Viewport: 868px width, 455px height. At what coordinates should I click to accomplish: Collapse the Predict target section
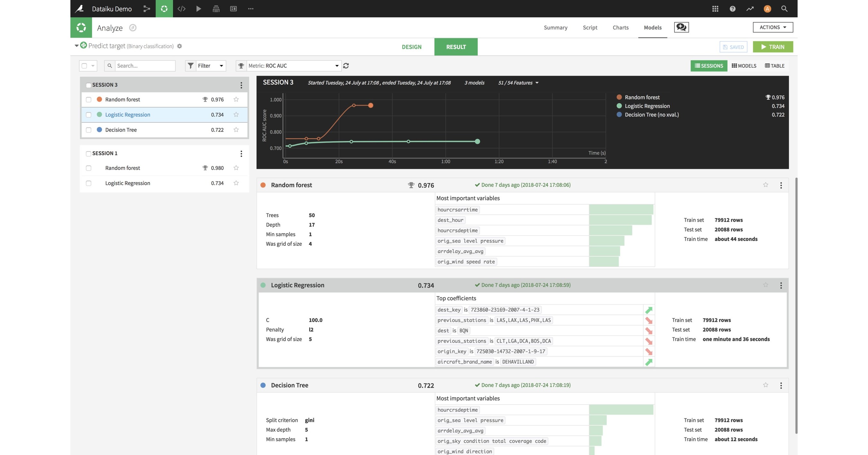[x=77, y=46]
